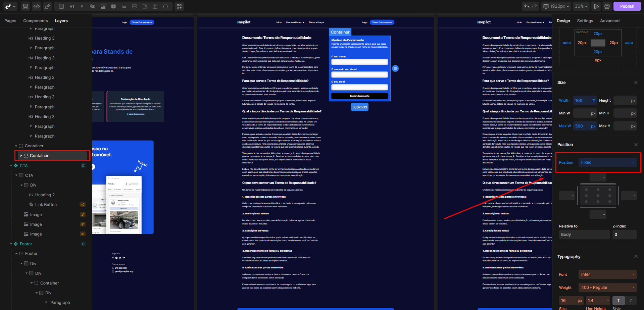Viewport: 644px width, 310px height.
Task: Switch to the Components tab
Action: (x=36, y=21)
